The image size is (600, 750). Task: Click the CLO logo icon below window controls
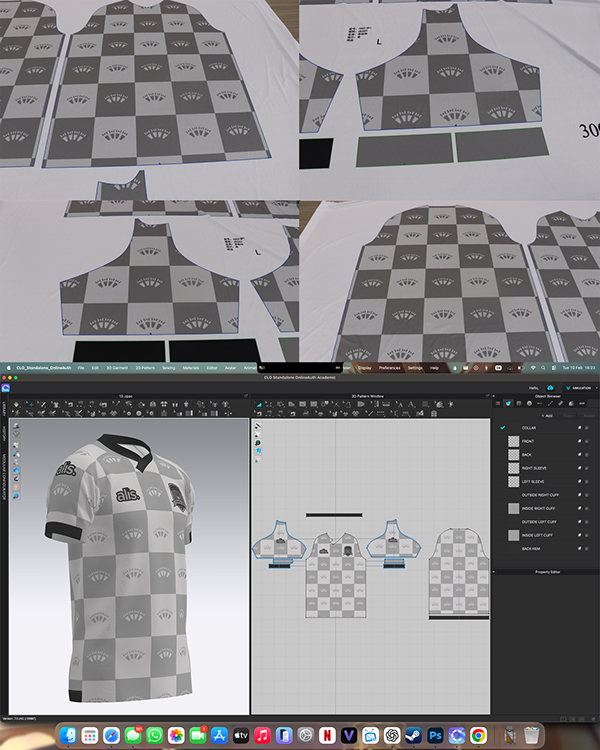6,388
